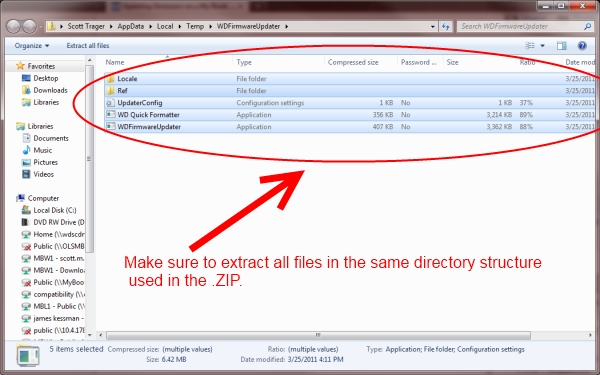Screen dimensions: 600x375
Task: Go forward with the Forward arrow button
Action: tap(29, 26)
